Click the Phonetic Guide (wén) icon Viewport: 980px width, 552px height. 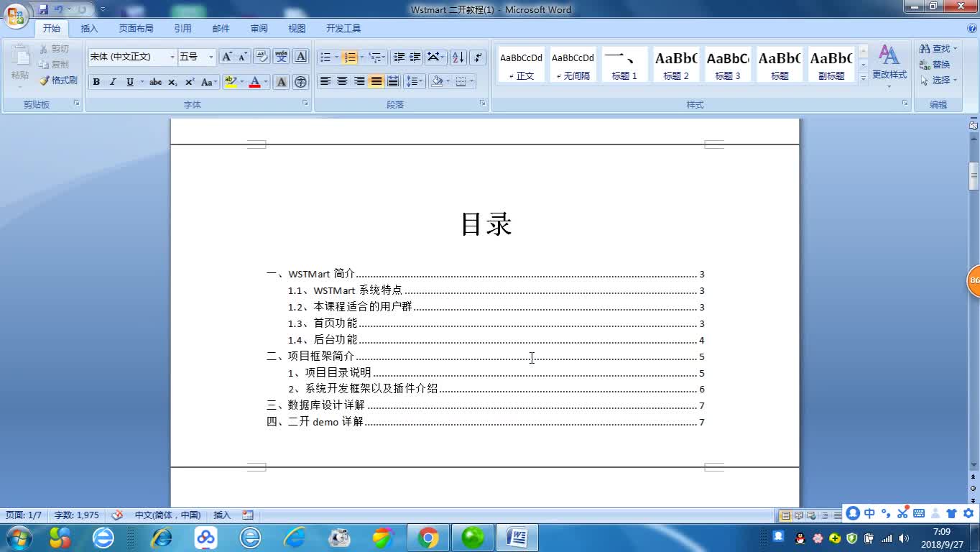coord(282,57)
